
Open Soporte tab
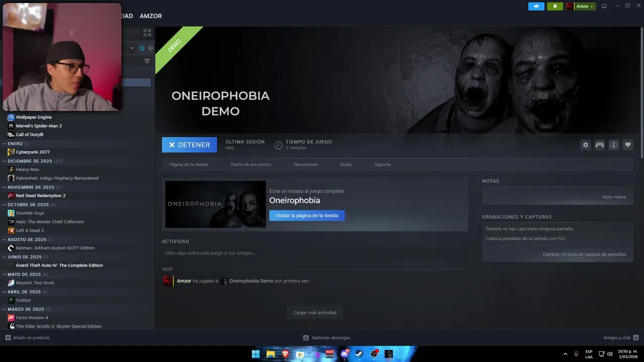pos(382,164)
